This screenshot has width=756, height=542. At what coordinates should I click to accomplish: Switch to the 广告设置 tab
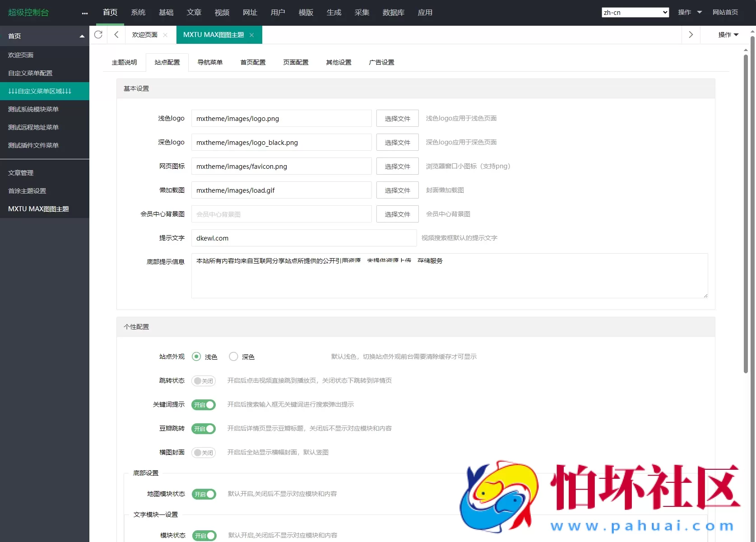pos(381,62)
